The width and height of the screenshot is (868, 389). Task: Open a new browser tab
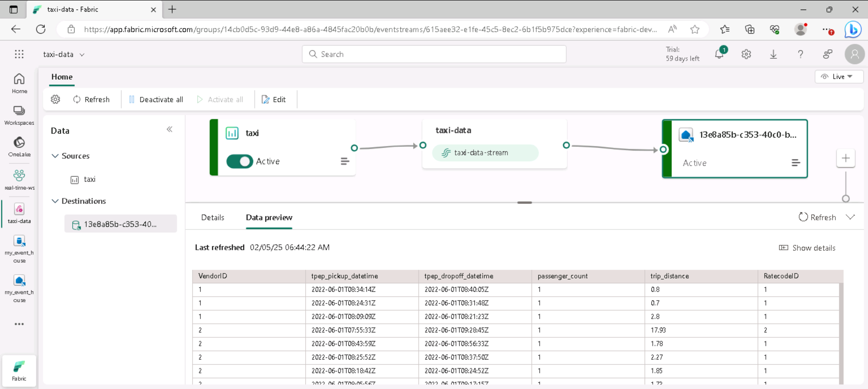click(x=172, y=9)
